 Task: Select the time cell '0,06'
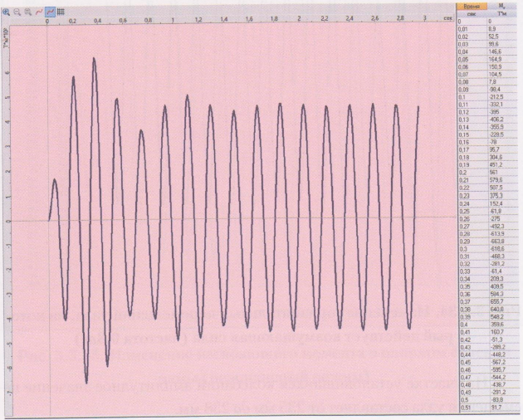coord(472,66)
